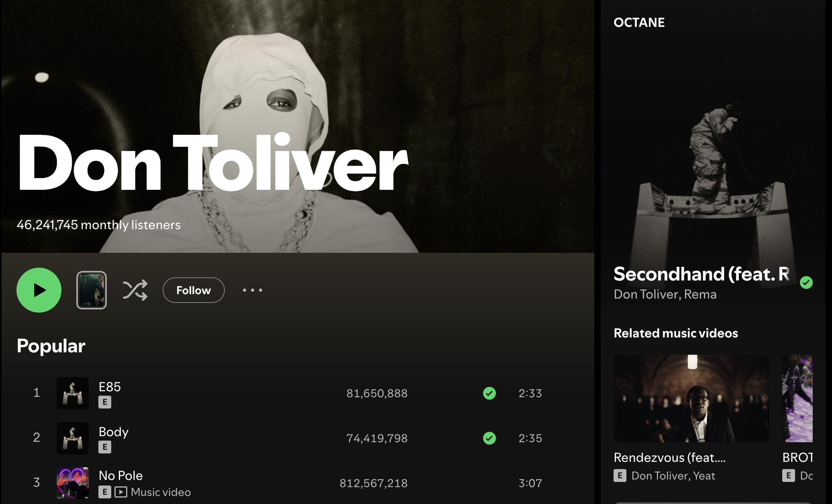Click the OCTANE heading in the side panel

pyautogui.click(x=639, y=22)
